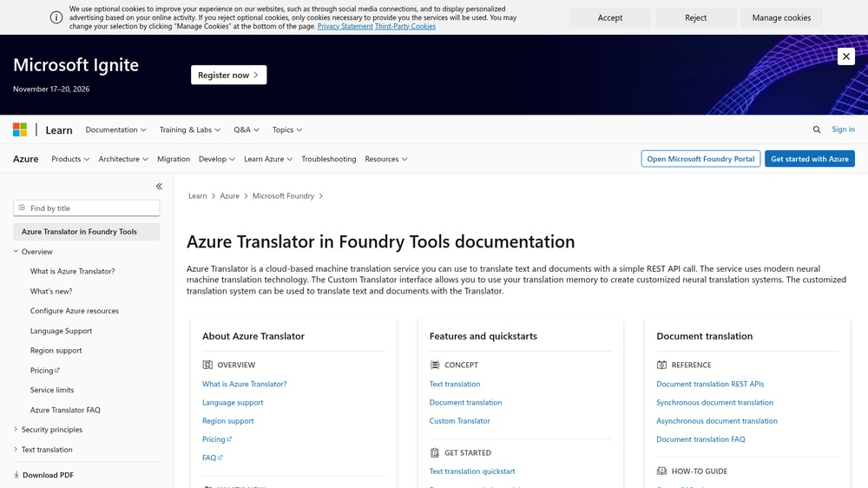Open the Pricing card link

[x=217, y=439]
